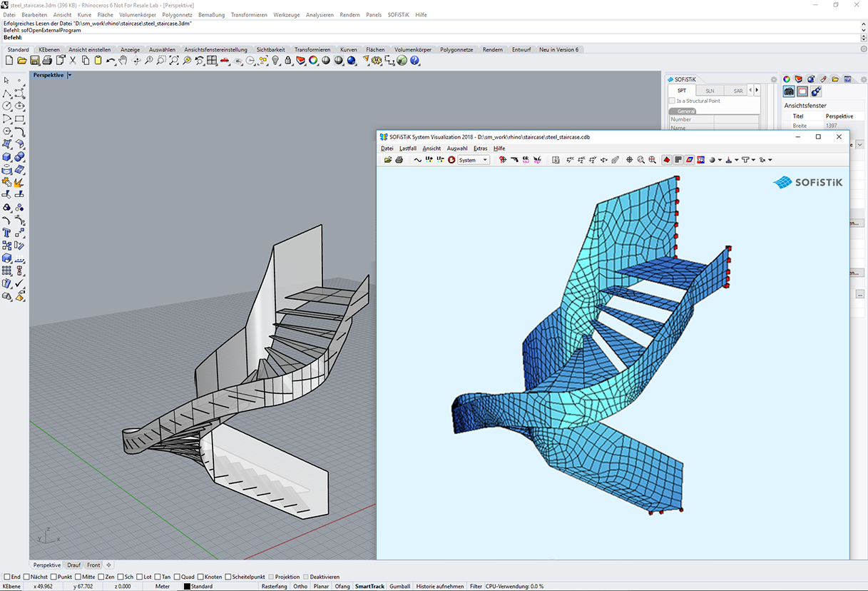Screen dimensions: 868x591
Task: Expand the Perspektive viewport title menu arrow
Action: click(x=70, y=75)
